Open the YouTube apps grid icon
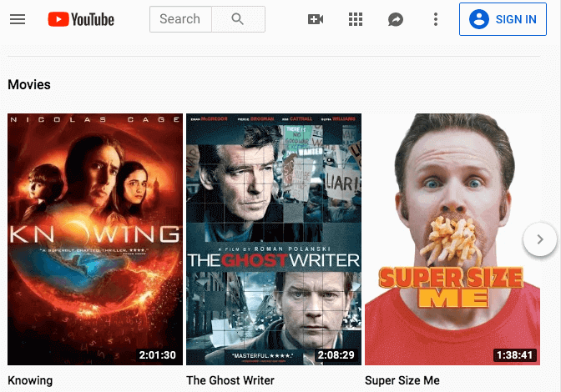This screenshot has height=392, width=561. [356, 19]
